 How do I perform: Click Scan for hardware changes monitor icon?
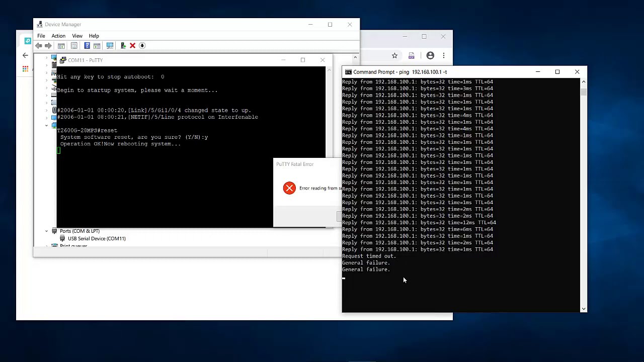point(110,46)
